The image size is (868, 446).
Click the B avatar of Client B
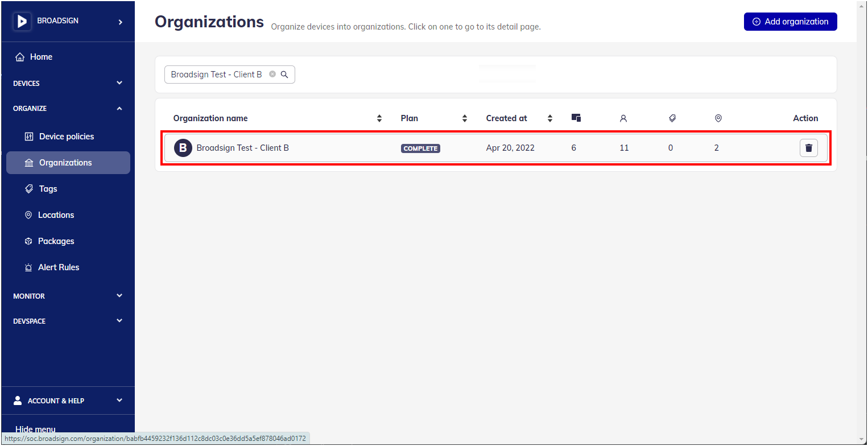click(x=183, y=148)
